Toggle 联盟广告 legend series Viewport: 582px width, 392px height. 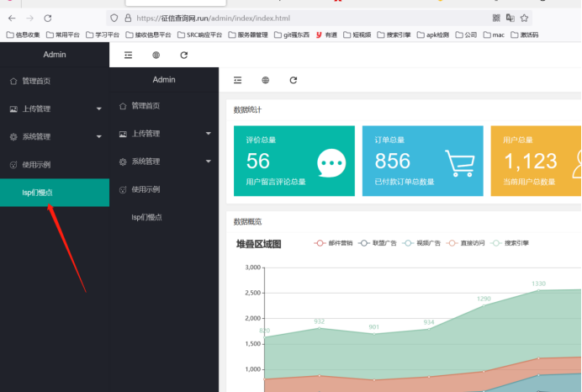(378, 243)
